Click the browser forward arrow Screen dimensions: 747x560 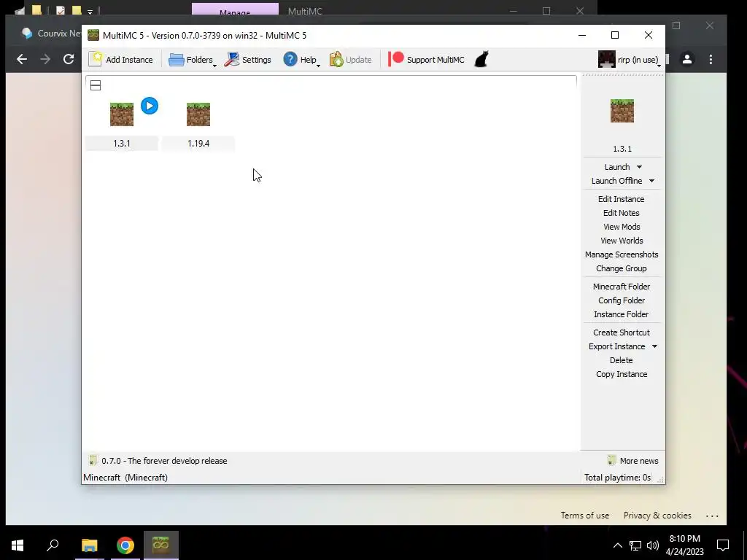pyautogui.click(x=45, y=59)
